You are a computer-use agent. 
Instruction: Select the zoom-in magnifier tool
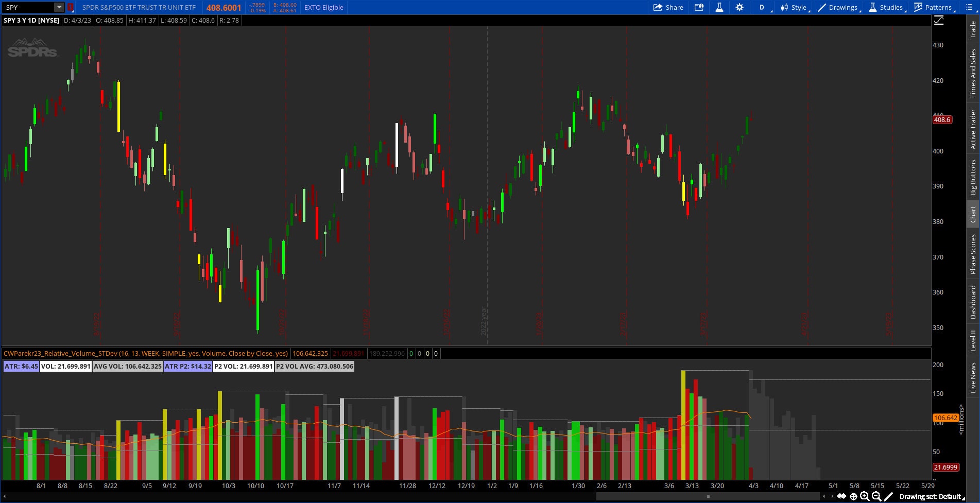click(865, 496)
